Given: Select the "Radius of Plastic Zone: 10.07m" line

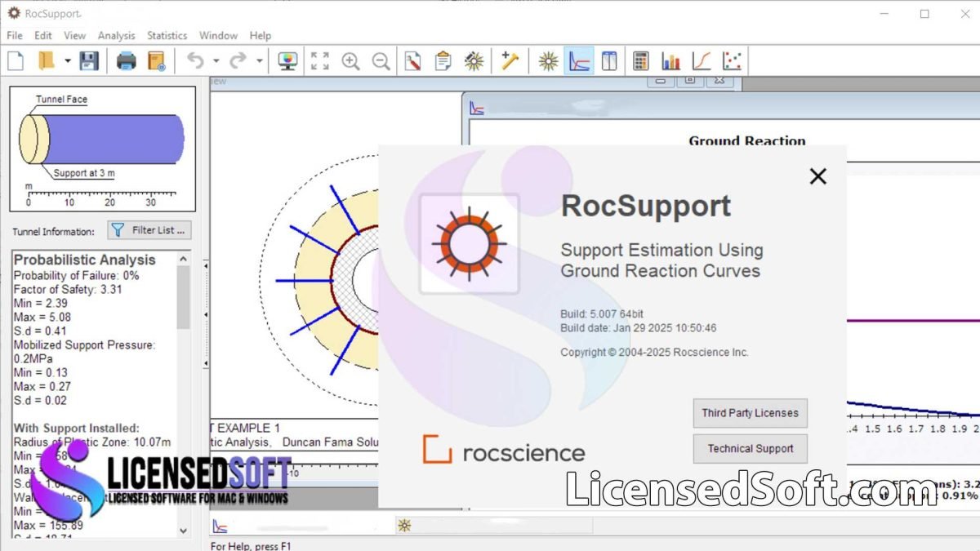Looking at the screenshot, I should tap(92, 442).
